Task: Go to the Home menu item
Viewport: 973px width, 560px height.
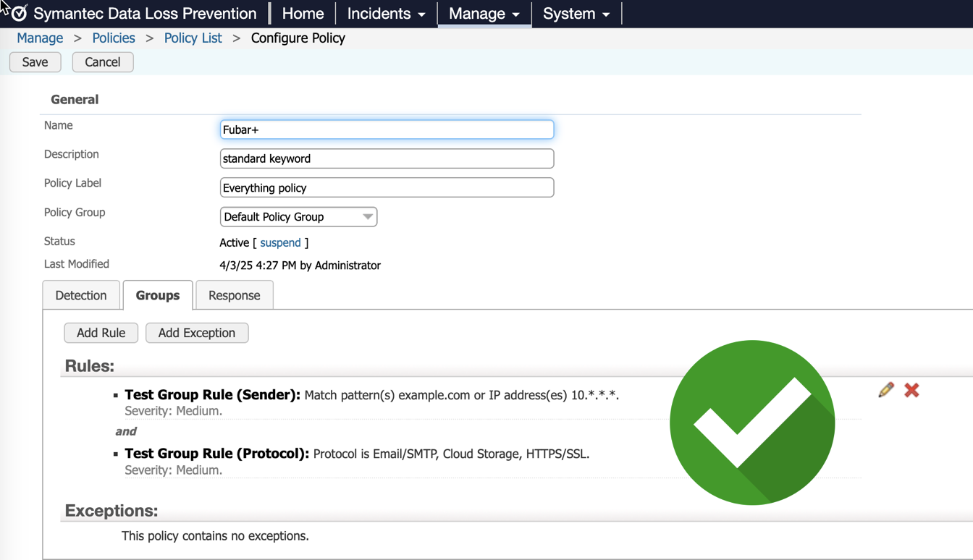Action: [x=303, y=14]
